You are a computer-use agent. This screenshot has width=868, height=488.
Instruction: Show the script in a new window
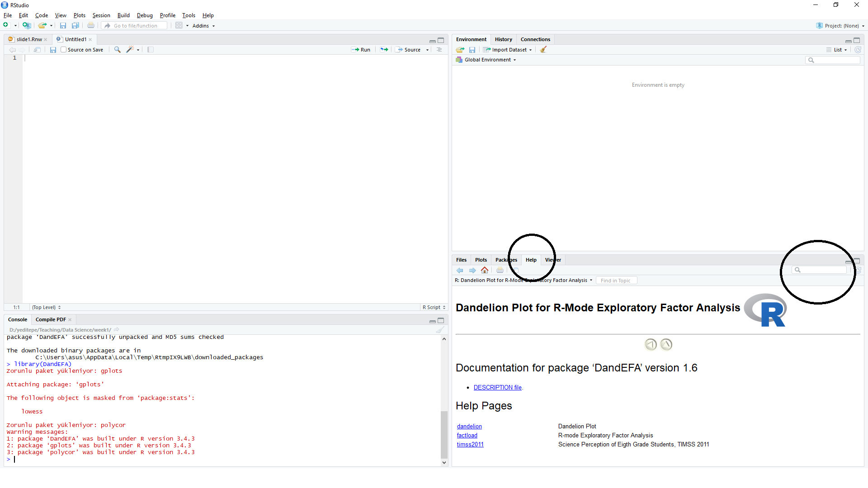(x=37, y=50)
